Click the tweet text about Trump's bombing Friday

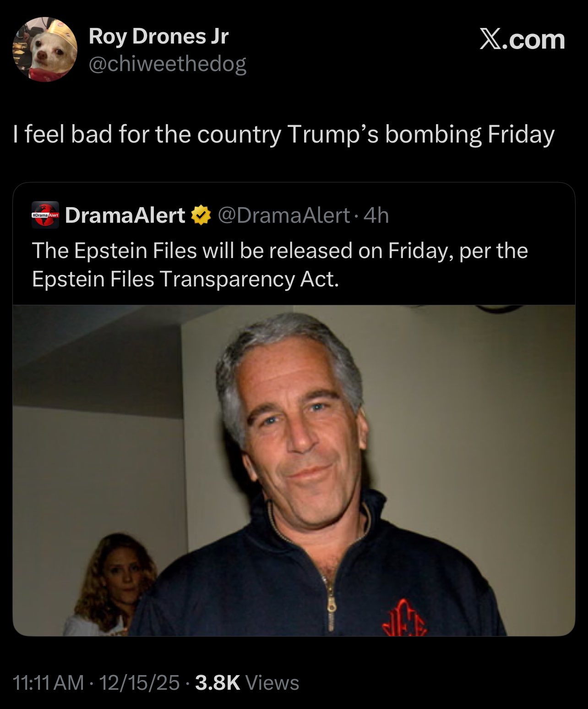284,134
